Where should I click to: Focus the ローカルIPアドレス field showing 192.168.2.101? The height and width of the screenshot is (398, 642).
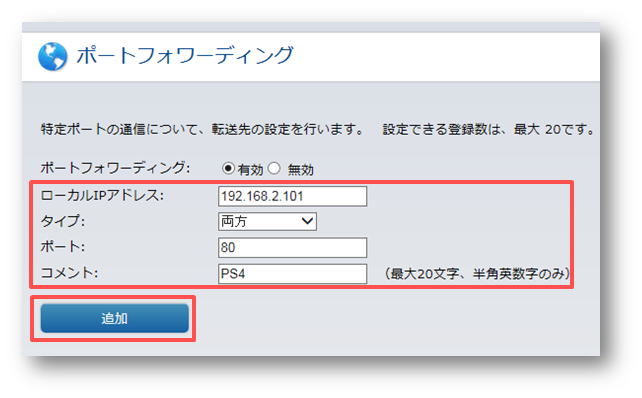(x=292, y=196)
